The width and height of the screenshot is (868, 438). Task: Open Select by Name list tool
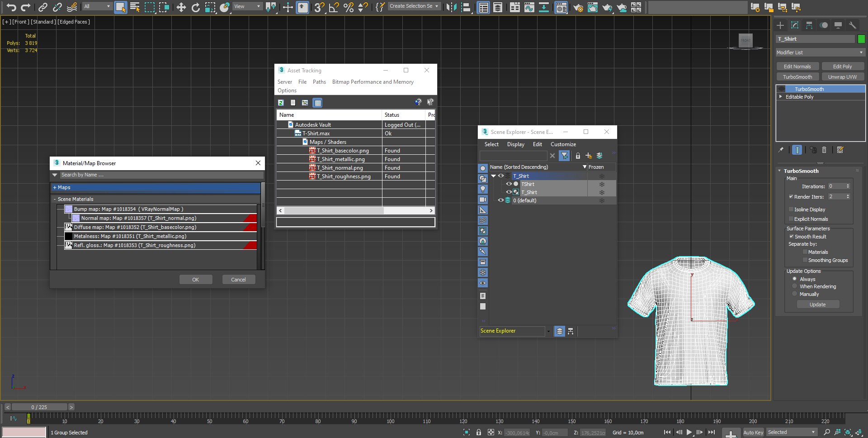[135, 7]
